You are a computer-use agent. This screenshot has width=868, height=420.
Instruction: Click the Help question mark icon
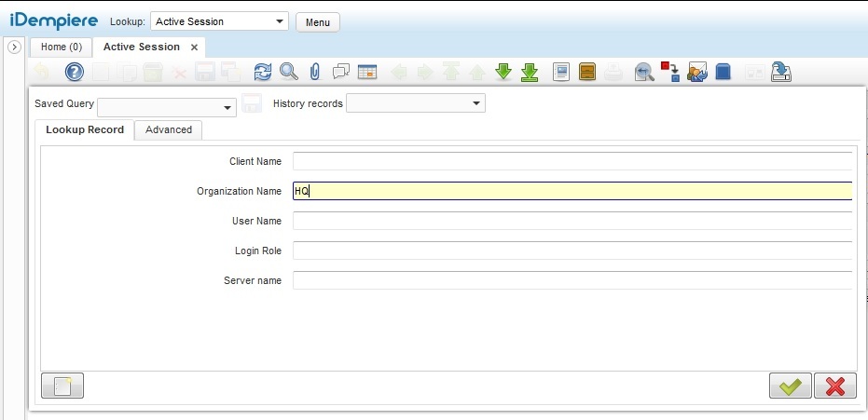[x=74, y=72]
